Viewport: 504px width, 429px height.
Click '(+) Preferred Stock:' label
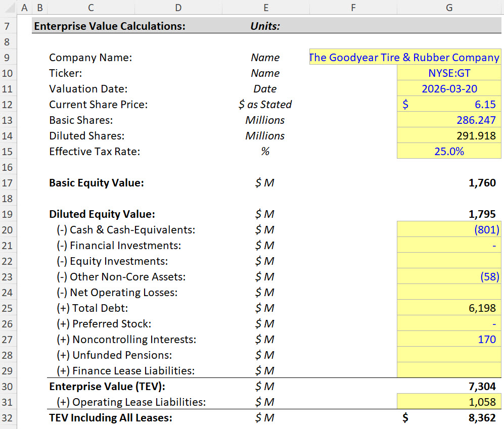(104, 324)
